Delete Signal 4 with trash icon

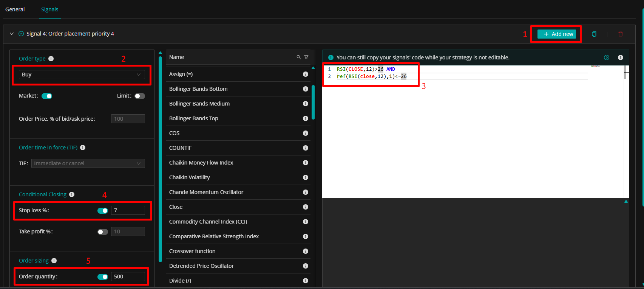(621, 34)
